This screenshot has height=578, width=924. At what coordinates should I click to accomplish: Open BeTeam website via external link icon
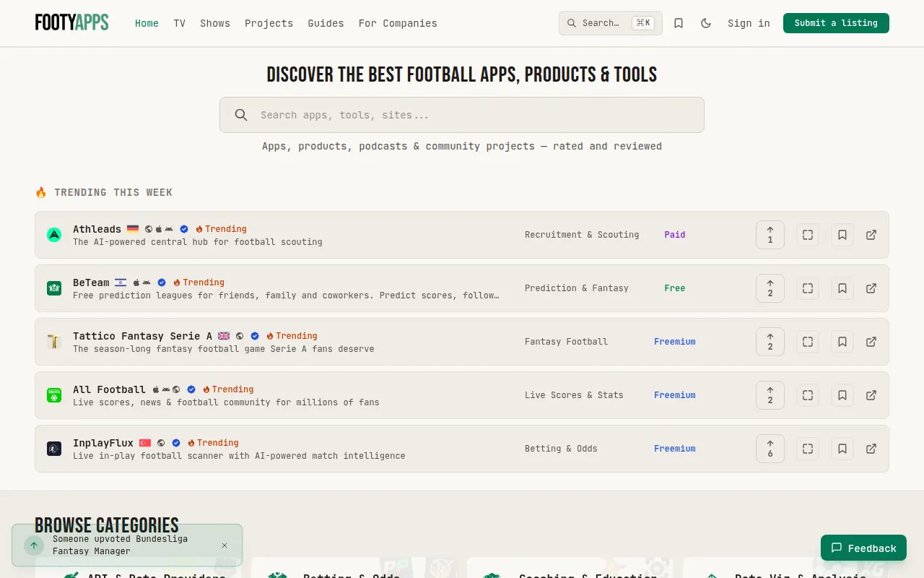(x=871, y=288)
